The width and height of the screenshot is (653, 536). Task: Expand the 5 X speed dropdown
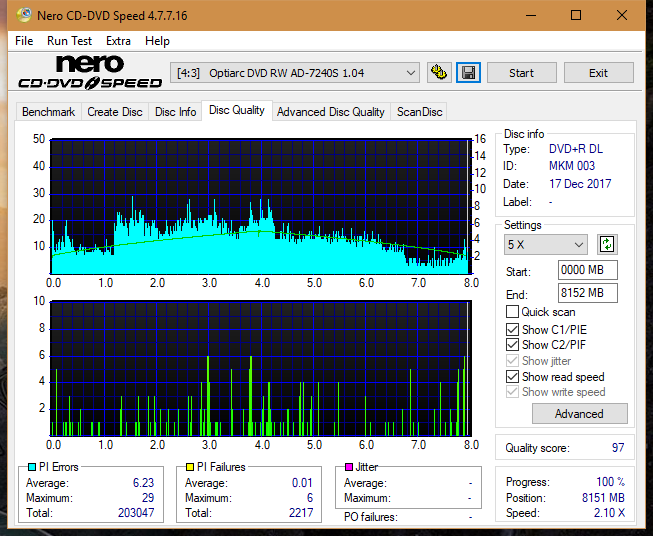pos(546,244)
